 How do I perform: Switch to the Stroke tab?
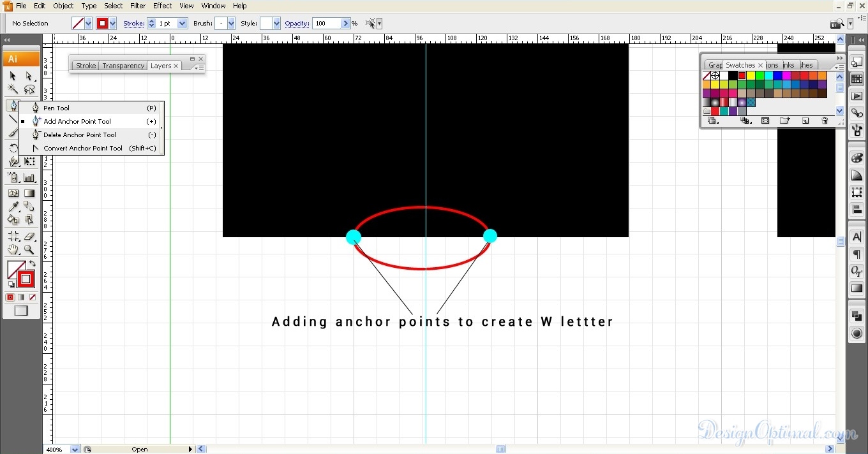coord(86,66)
